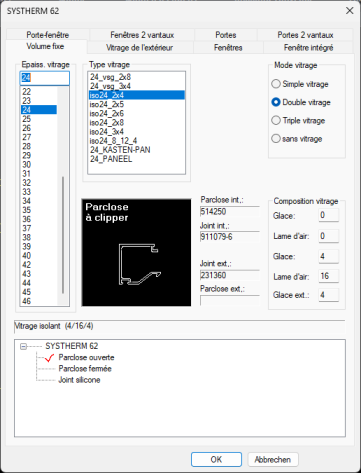
Task: Click the first Glace value field
Action: [x=328, y=215]
